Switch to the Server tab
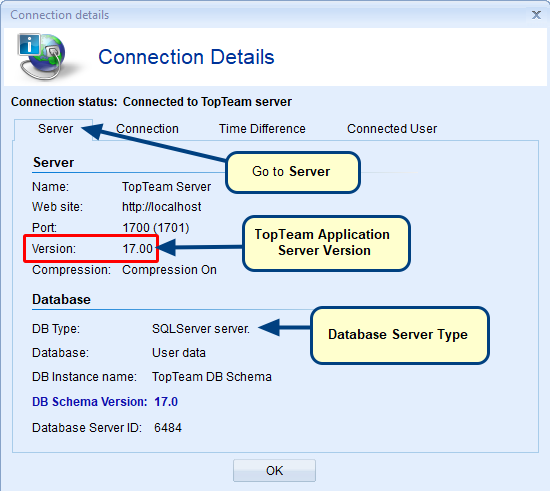Screen dimensions: 550x491 pyautogui.click(x=55, y=129)
